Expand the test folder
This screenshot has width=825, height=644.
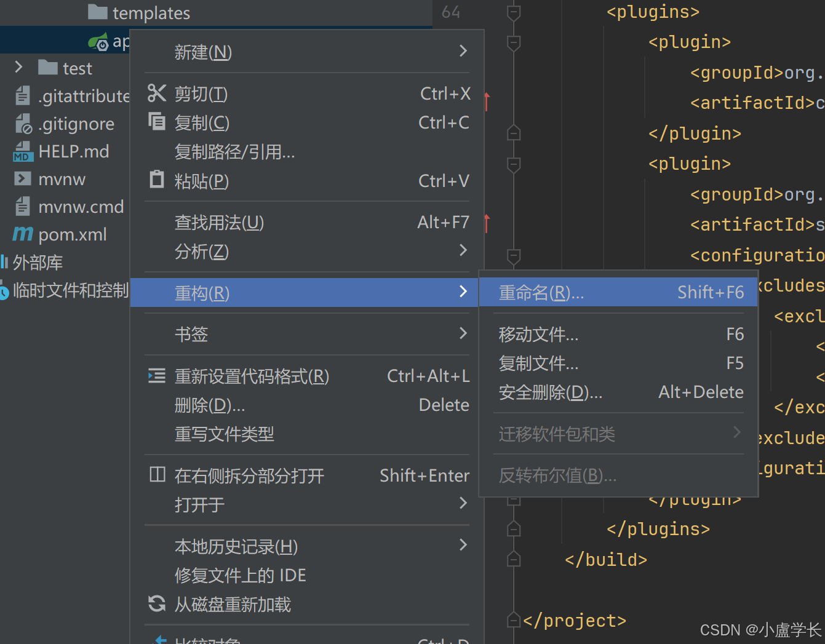18,67
